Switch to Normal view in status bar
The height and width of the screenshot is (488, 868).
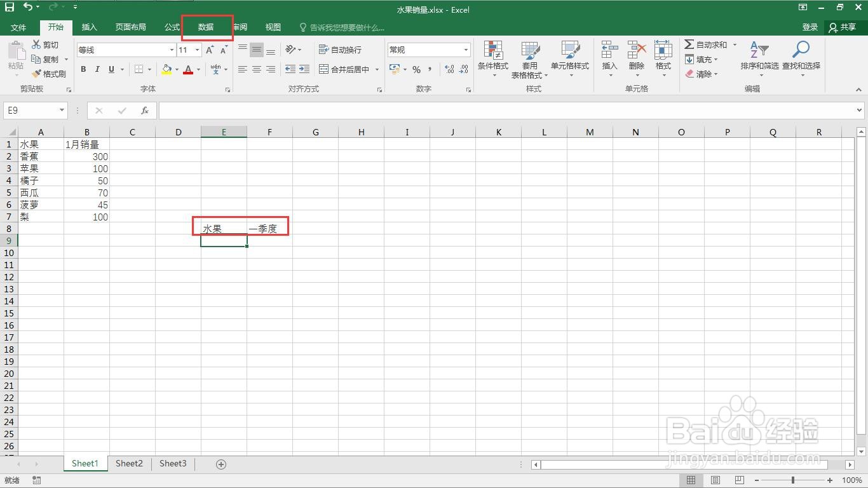tap(691, 480)
